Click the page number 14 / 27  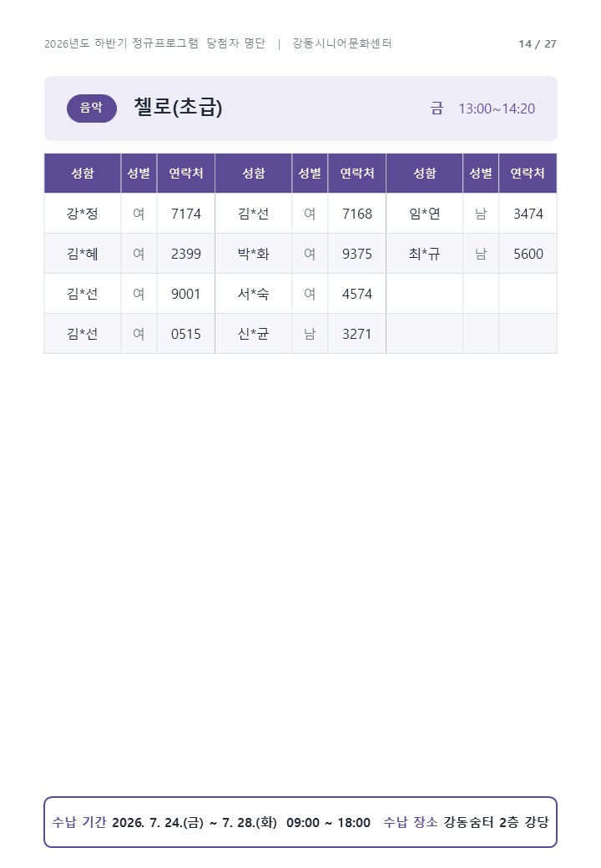point(538,43)
